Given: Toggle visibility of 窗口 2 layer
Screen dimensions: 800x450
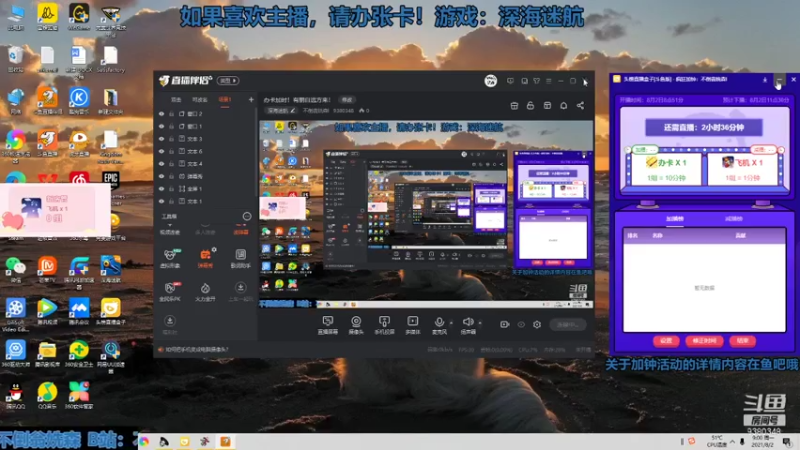Looking at the screenshot, I should pos(162,114).
